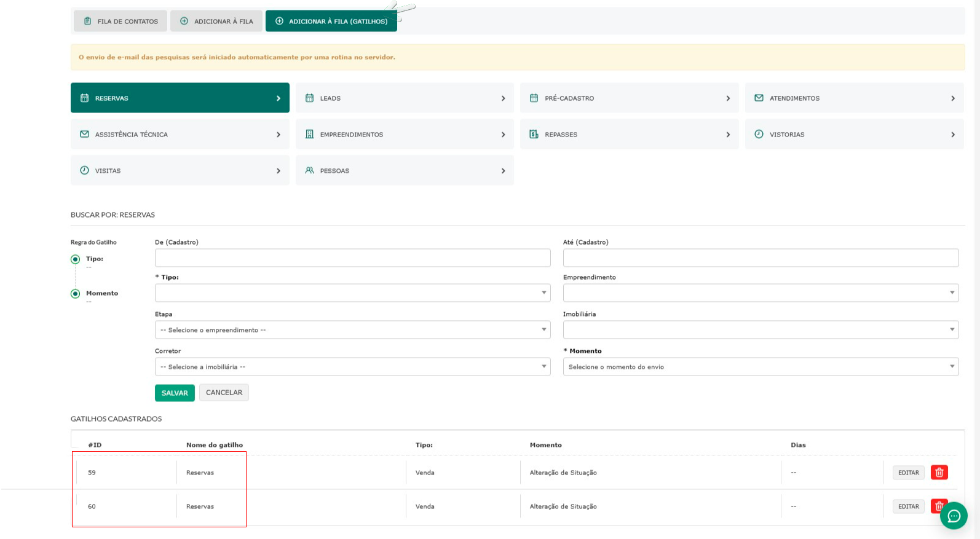Click the Leads calendar icon
Screen dimensions: 980x539
309,98
